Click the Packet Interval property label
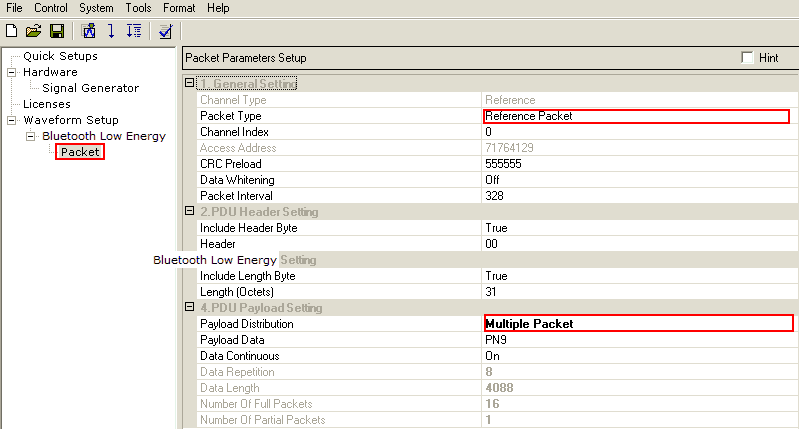 click(x=236, y=196)
